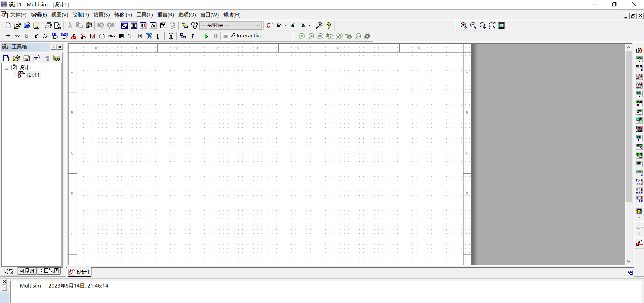Place a Misc component
The width and height of the screenshot is (644, 303).
[x=112, y=36]
